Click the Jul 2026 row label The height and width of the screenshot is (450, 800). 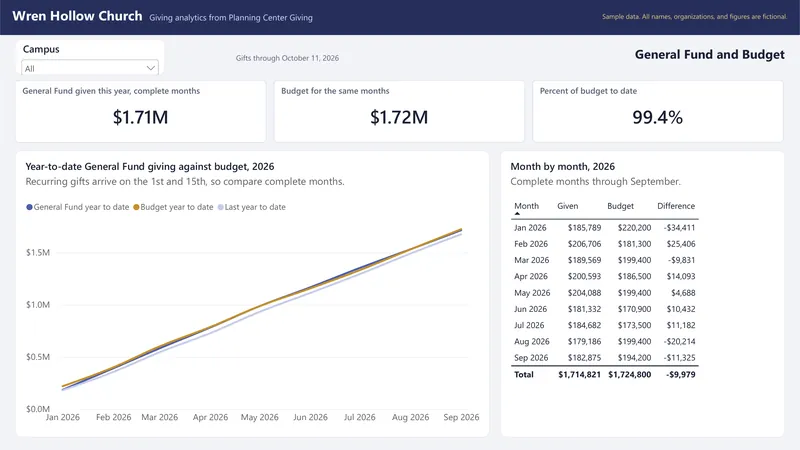pyautogui.click(x=529, y=326)
